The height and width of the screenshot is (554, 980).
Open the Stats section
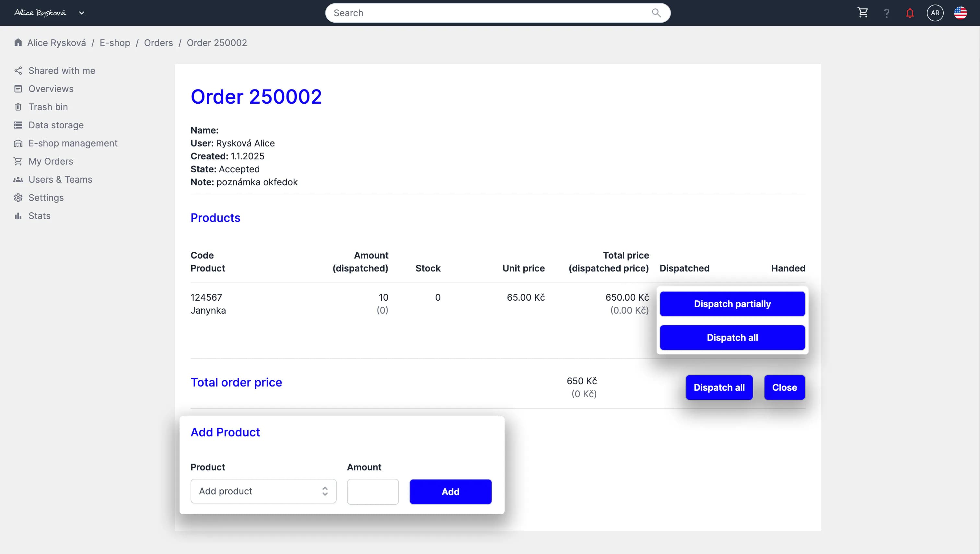[39, 216]
